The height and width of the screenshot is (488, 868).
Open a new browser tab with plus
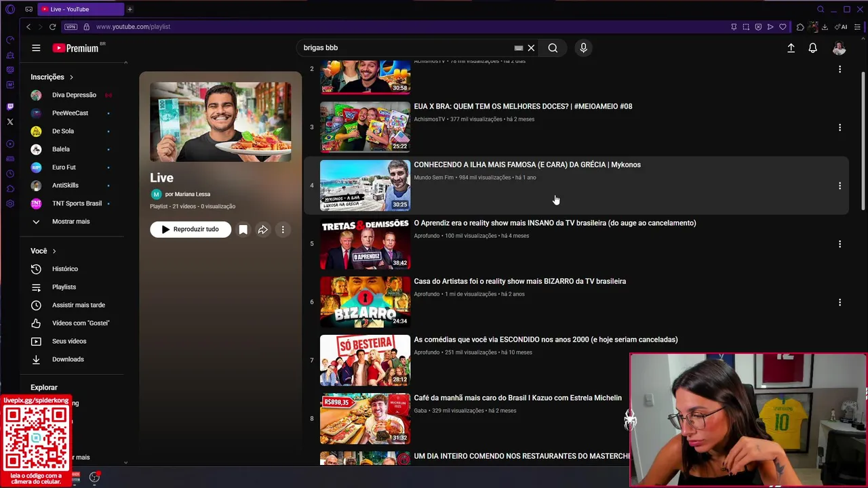click(x=130, y=9)
